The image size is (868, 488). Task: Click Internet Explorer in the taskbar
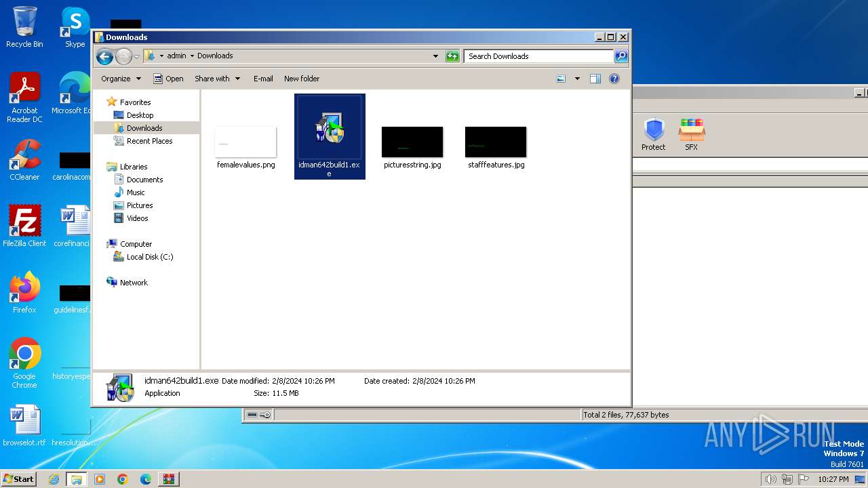coord(54,479)
